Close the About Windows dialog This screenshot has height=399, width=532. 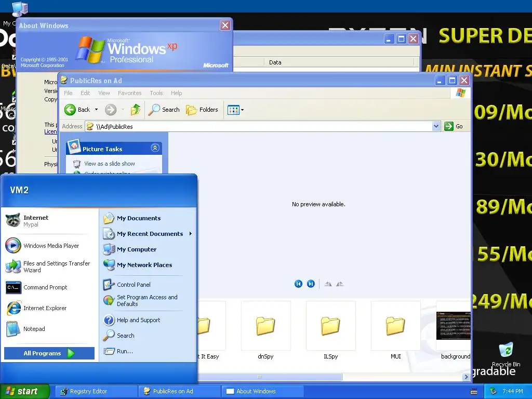point(225,25)
